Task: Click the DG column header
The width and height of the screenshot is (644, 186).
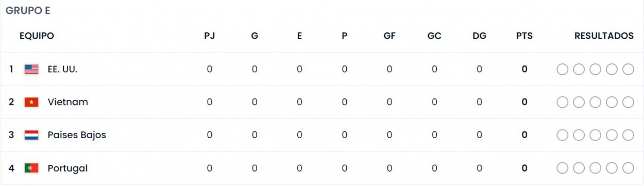Action: tap(479, 36)
